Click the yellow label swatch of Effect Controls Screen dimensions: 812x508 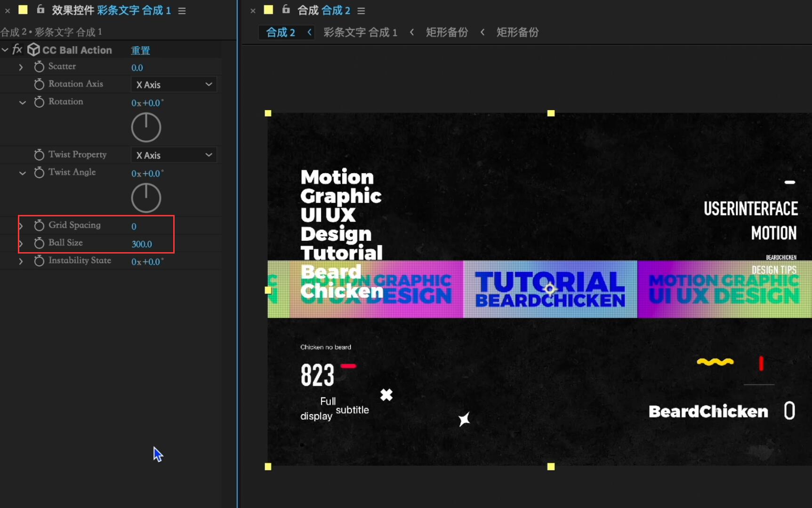click(x=23, y=9)
